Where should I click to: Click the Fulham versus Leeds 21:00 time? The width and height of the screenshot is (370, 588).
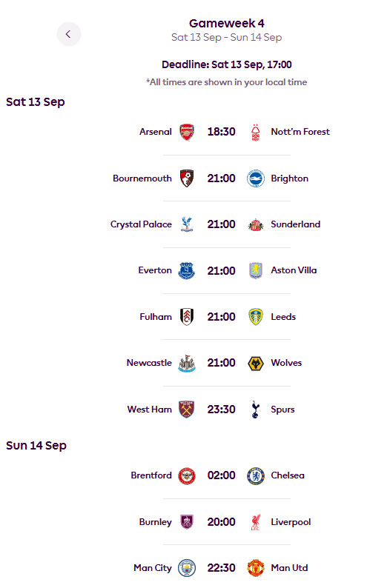click(221, 317)
